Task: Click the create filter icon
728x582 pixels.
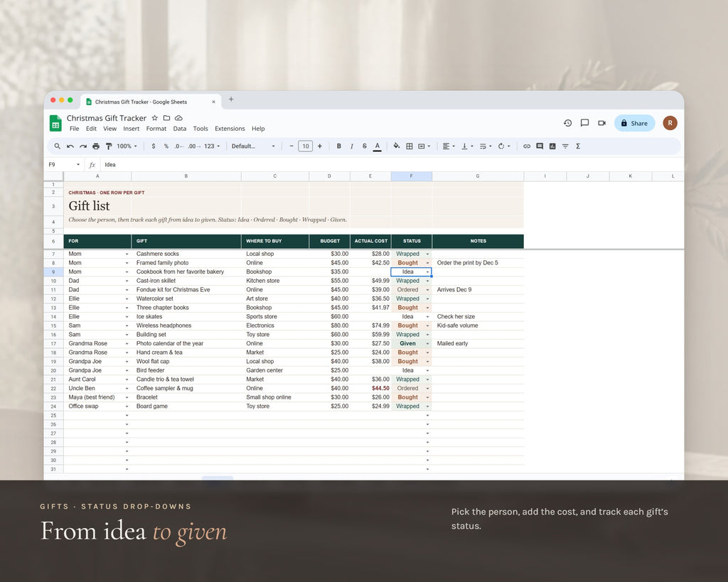Action: 565,146
